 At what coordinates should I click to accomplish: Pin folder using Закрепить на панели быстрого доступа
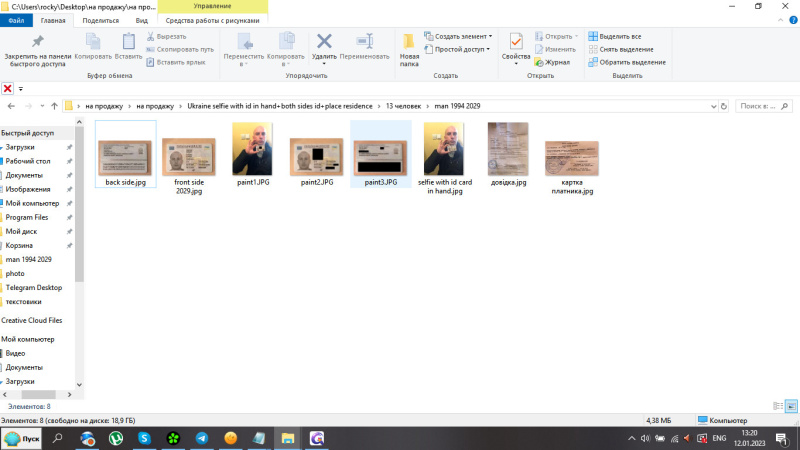click(x=37, y=46)
